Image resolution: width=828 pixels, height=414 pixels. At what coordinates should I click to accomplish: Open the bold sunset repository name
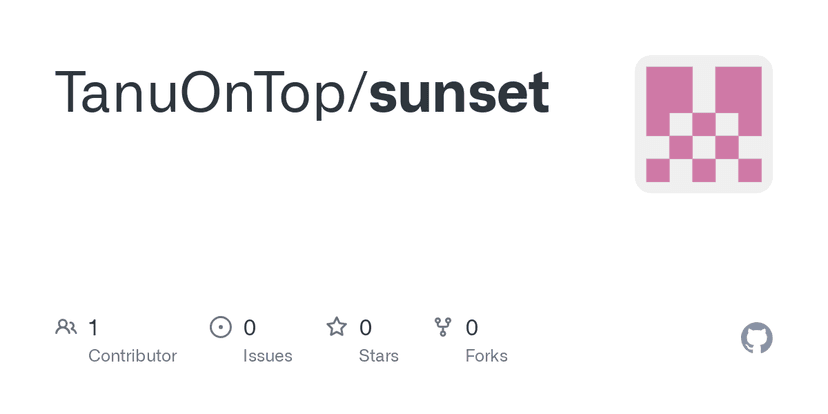[x=459, y=93]
